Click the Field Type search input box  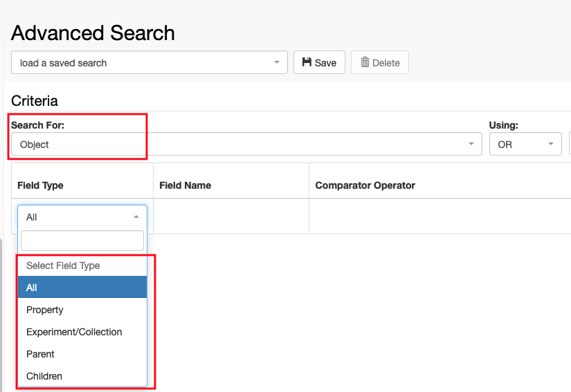click(82, 241)
